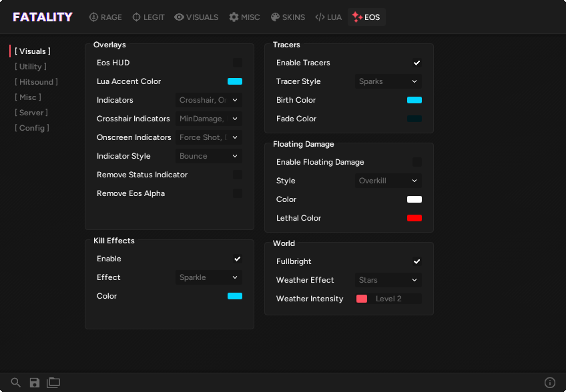Click the save floppy disk icon

[34, 382]
